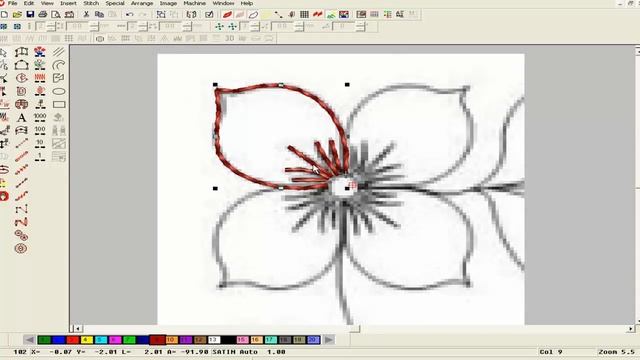Undo the last action

[129, 15]
